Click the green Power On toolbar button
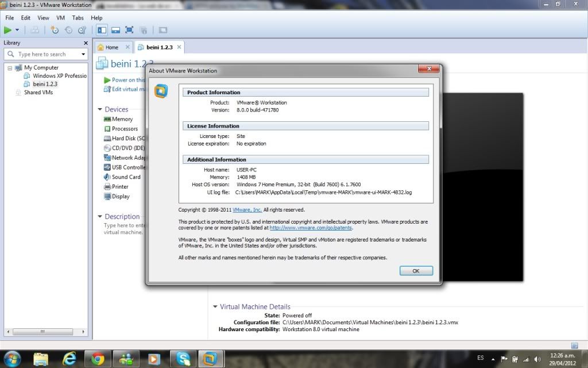This screenshot has width=588, height=368. pos(7,30)
